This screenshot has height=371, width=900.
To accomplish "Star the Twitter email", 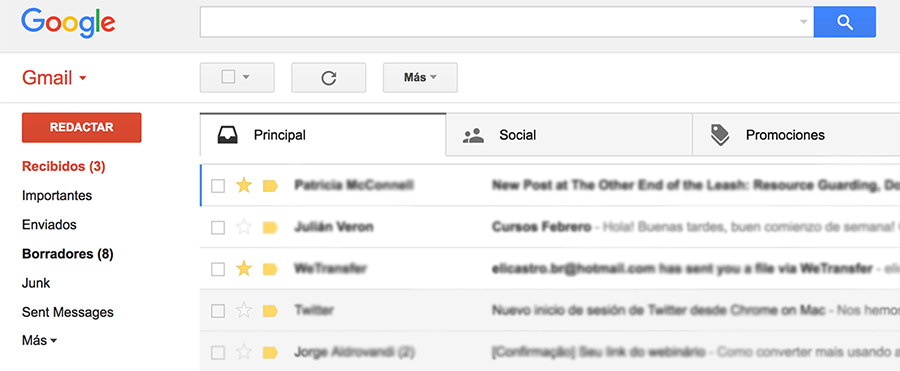I will pos(244,311).
